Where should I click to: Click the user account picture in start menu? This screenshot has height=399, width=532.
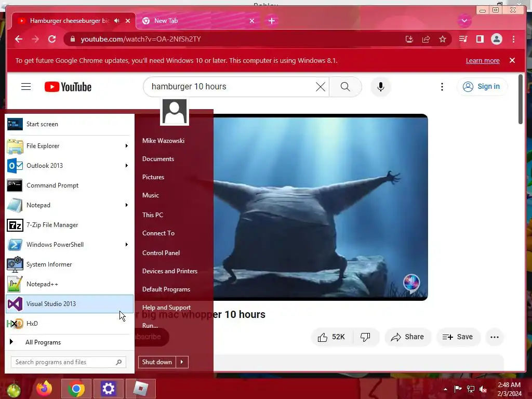pyautogui.click(x=175, y=112)
